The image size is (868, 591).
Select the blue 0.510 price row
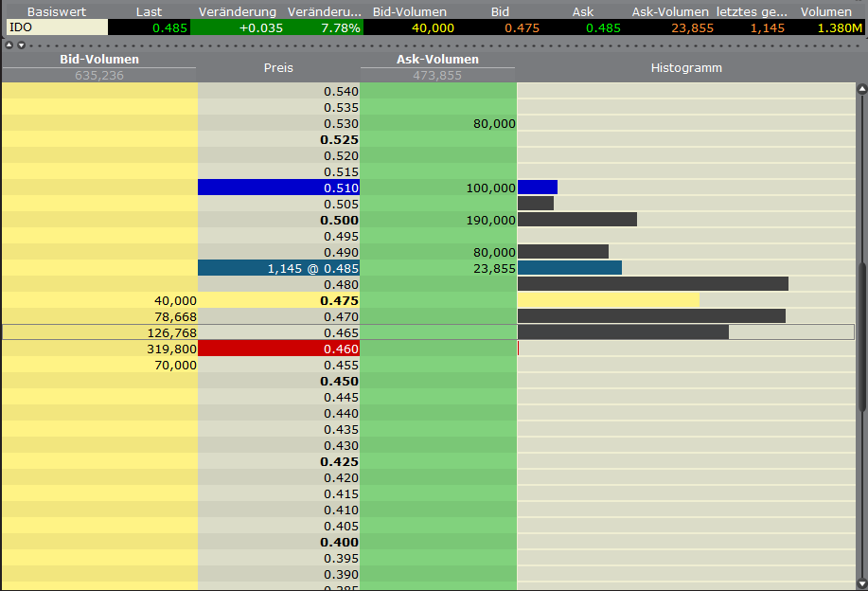point(277,188)
